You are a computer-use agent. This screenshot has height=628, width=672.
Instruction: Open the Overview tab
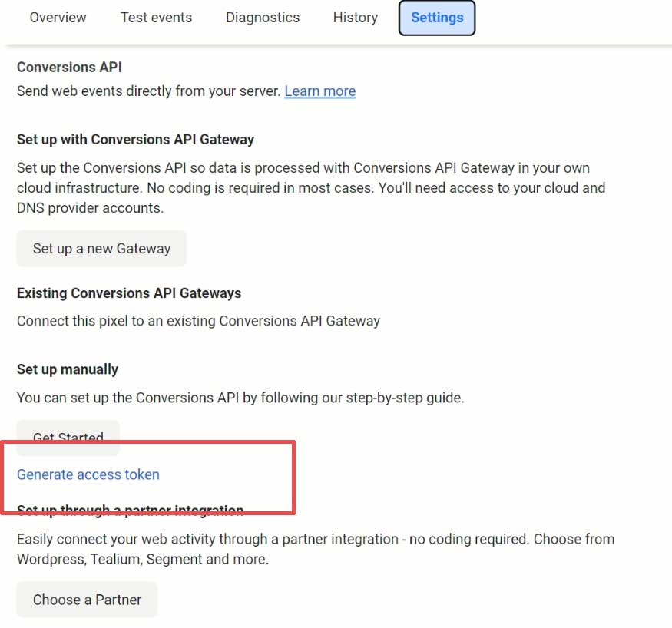pyautogui.click(x=58, y=17)
